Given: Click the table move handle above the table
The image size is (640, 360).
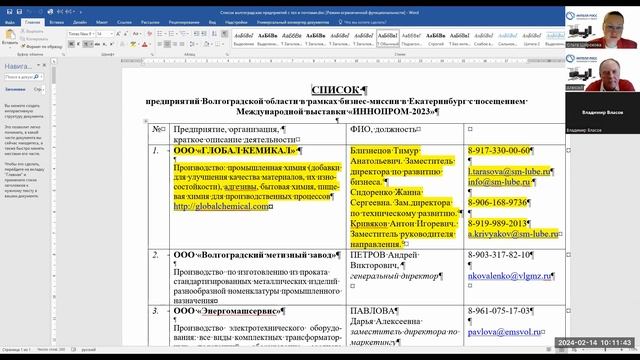Looking at the screenshot, I should [x=146, y=121].
